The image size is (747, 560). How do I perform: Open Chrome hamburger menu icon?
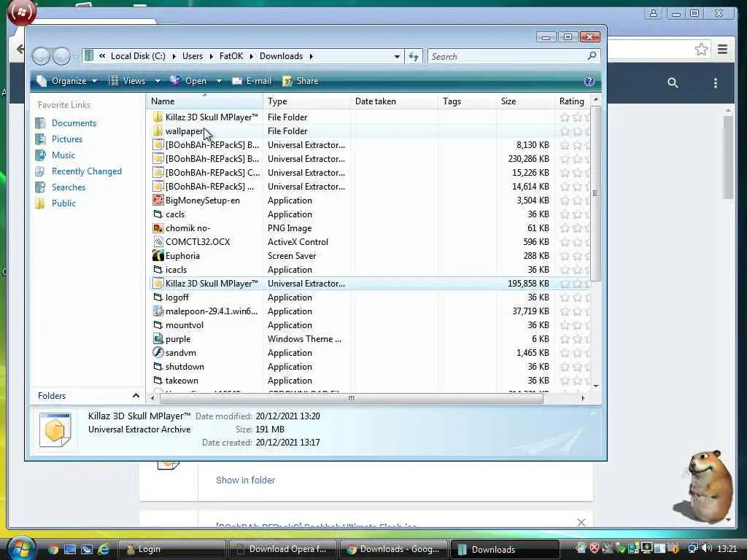[x=722, y=49]
